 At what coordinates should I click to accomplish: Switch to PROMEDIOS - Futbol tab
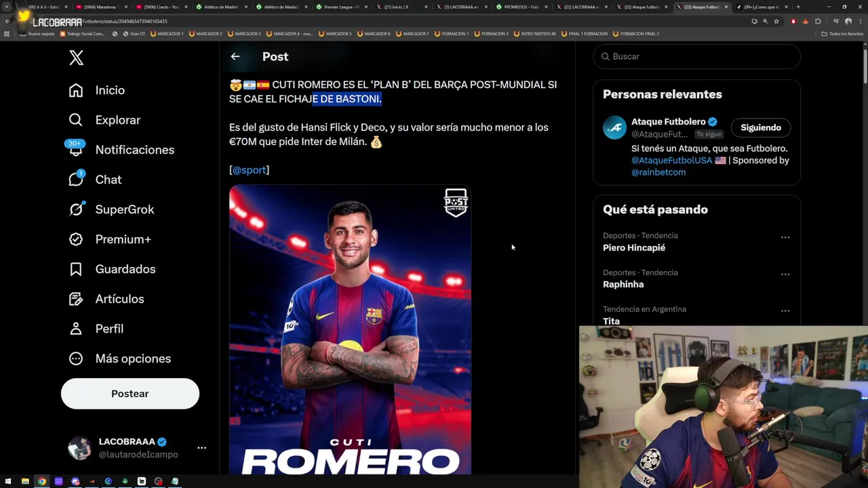[x=521, y=7]
